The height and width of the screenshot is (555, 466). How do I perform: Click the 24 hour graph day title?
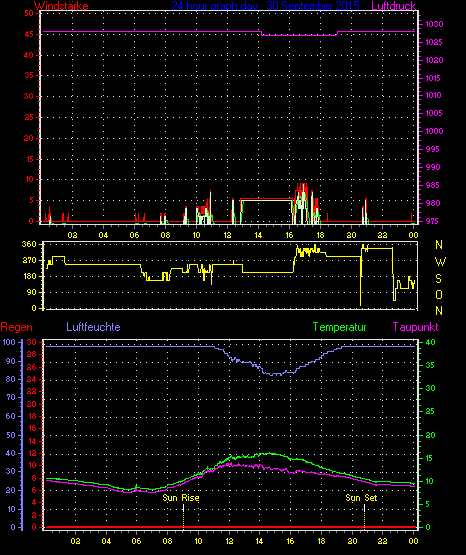coord(265,6)
